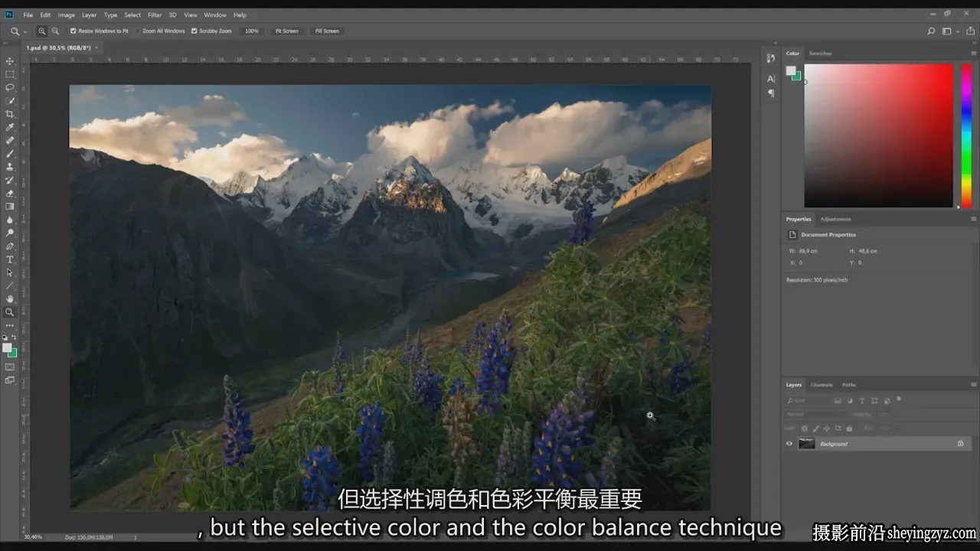Enable Zoom All Windows checkbox
The height and width of the screenshot is (551, 980).
[x=139, y=31]
